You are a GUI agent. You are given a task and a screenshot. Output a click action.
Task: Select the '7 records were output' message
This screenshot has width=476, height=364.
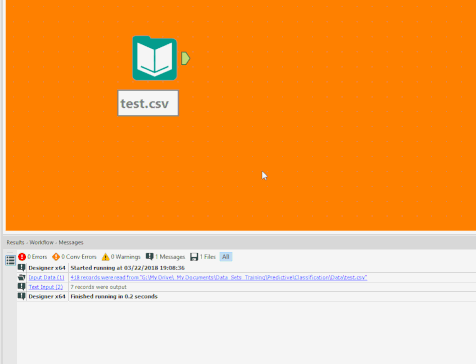(98, 287)
